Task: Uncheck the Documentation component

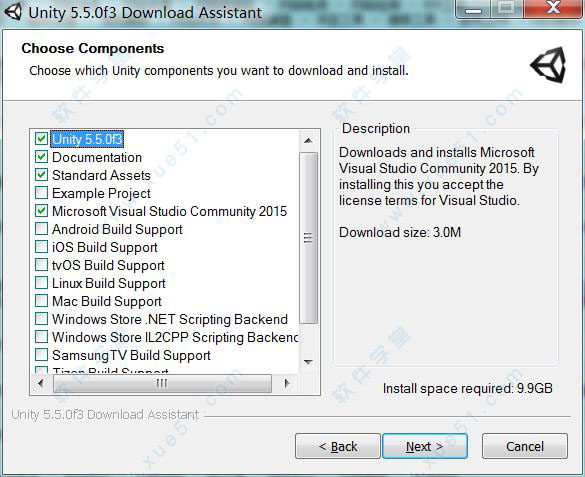Action: [41, 157]
